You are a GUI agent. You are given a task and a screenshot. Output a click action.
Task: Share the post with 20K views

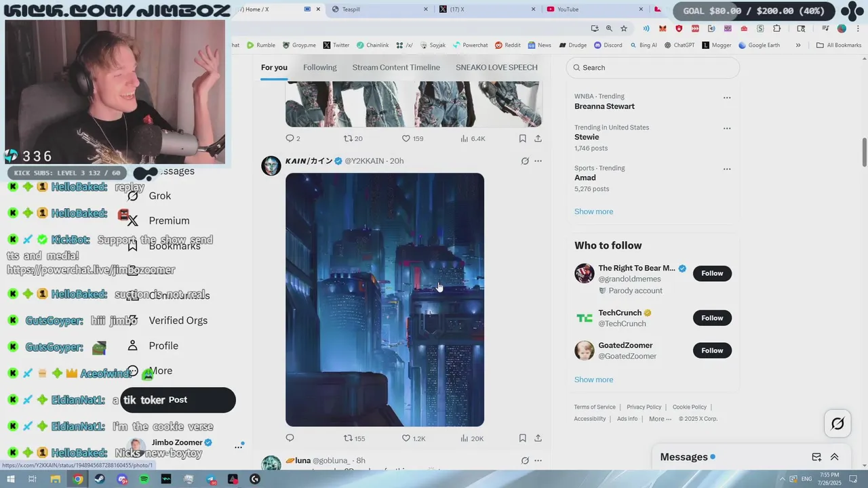pos(538,439)
